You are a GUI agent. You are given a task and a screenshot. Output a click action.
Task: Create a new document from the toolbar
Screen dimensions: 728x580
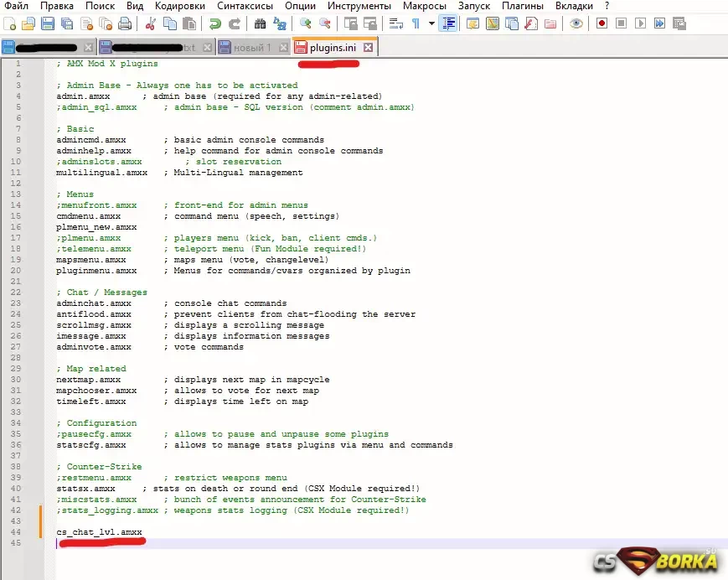[x=10, y=23]
